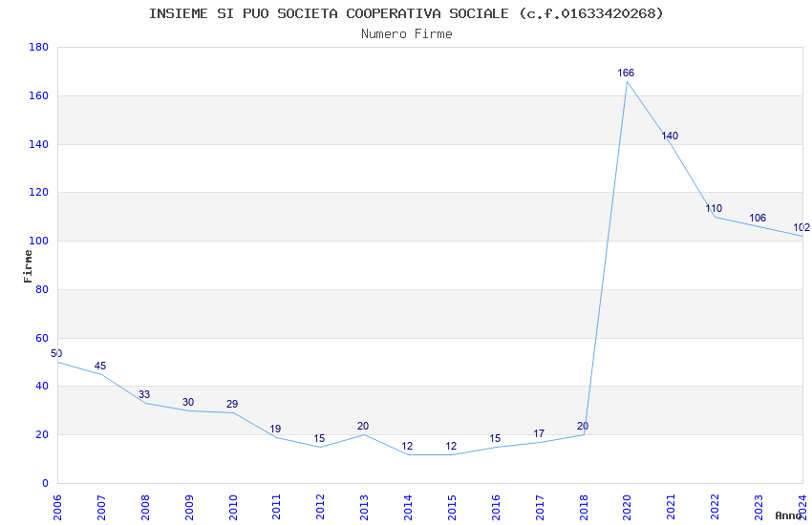Select the data label 50
This screenshot has height=525, width=812.
click(x=56, y=353)
